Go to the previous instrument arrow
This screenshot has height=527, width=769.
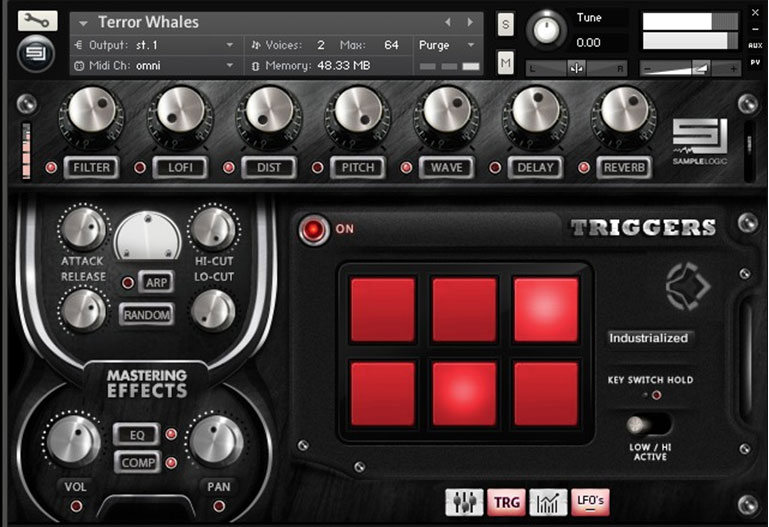pyautogui.click(x=447, y=22)
